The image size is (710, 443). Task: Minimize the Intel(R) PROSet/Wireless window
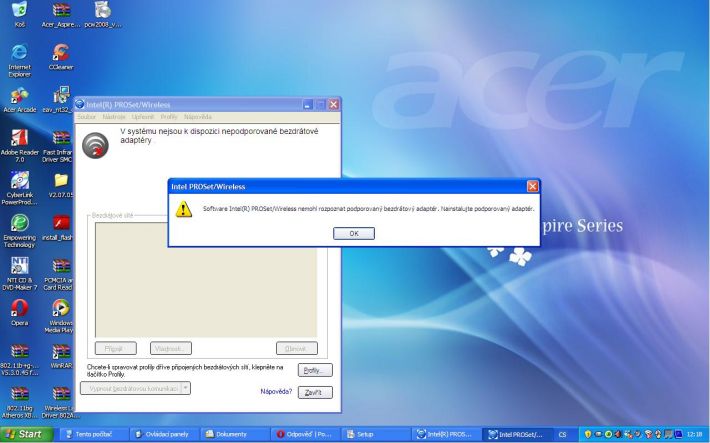click(308, 105)
